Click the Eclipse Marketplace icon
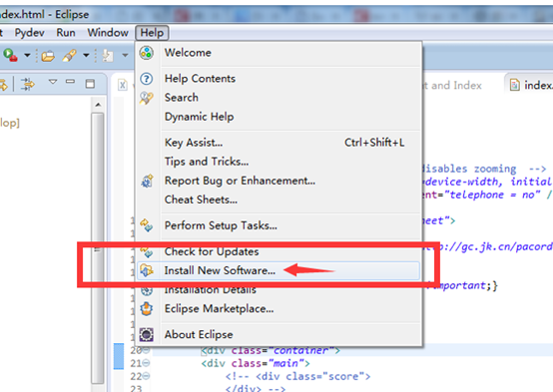 pos(147,309)
